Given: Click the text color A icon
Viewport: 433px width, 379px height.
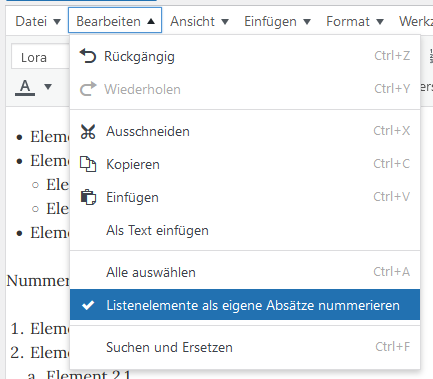Looking at the screenshot, I should pyautogui.click(x=25, y=87).
